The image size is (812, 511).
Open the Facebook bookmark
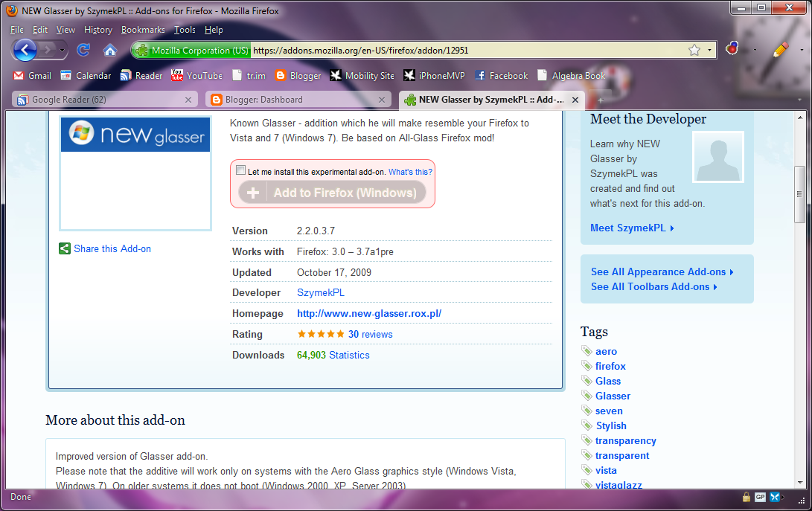click(502, 76)
